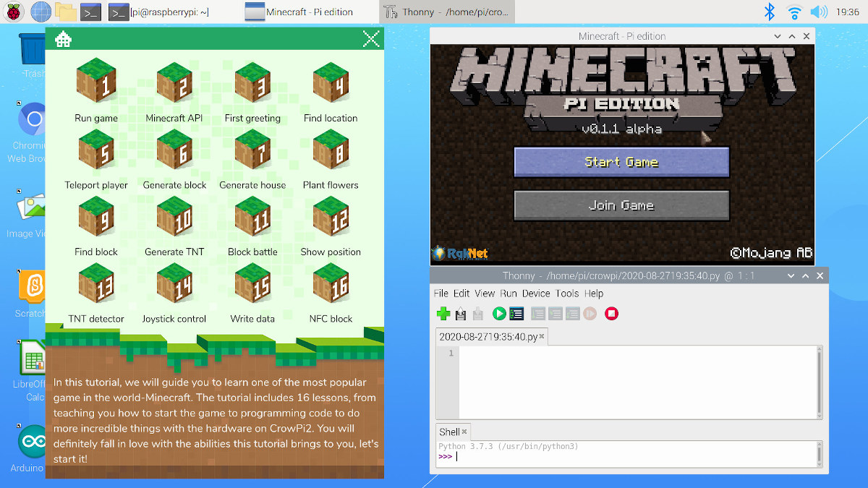Create new file in Thonny toolbar

pos(443,314)
